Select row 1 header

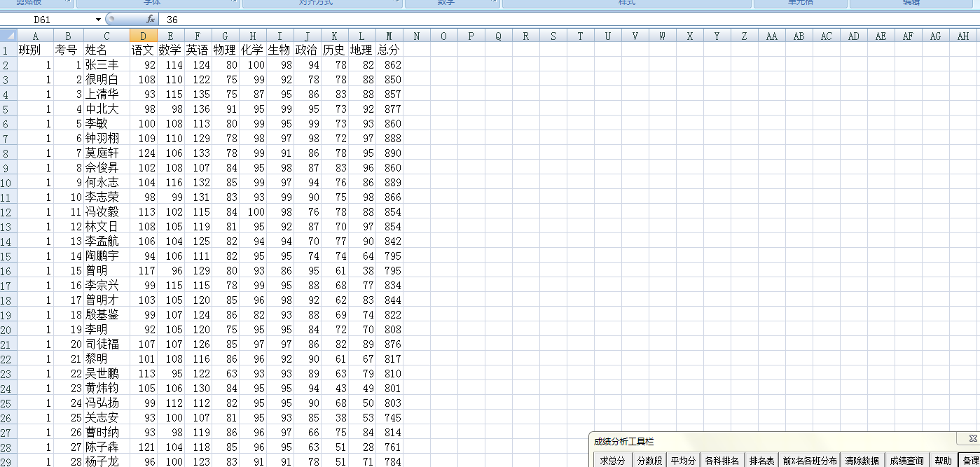[x=8, y=50]
